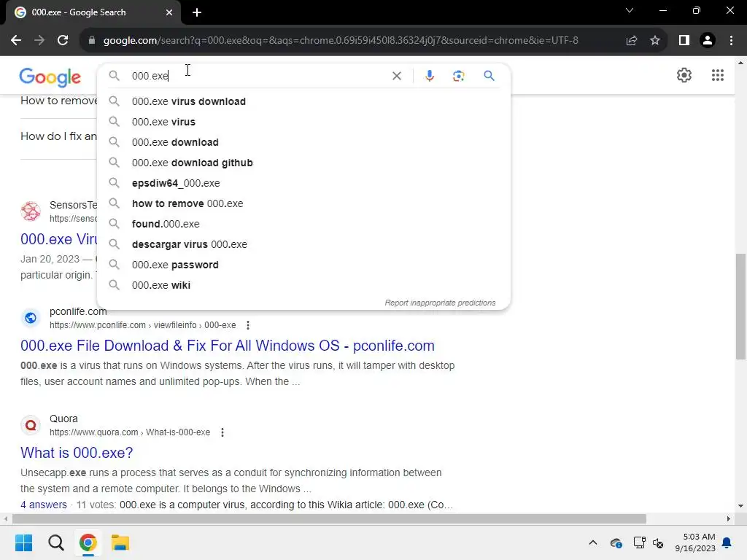This screenshot has height=560, width=747.
Task: Go back to the previous page
Action: tap(16, 41)
